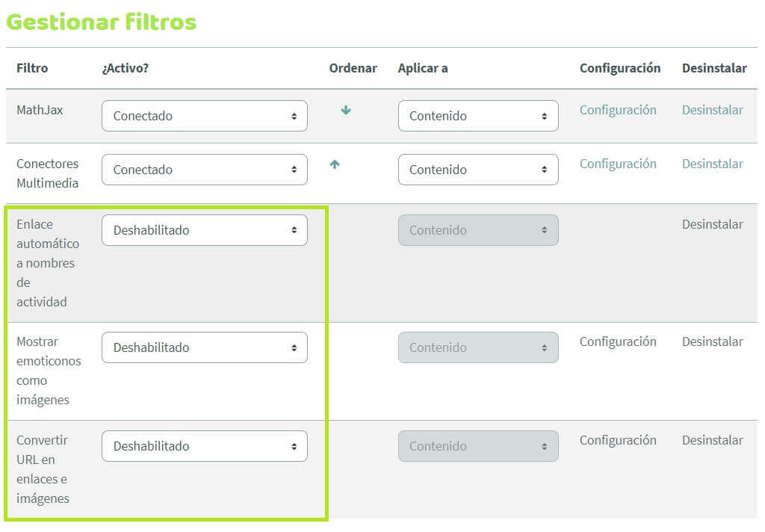Open Convertir URL Deshabilitado dropdown
765x532 pixels.
click(x=205, y=446)
